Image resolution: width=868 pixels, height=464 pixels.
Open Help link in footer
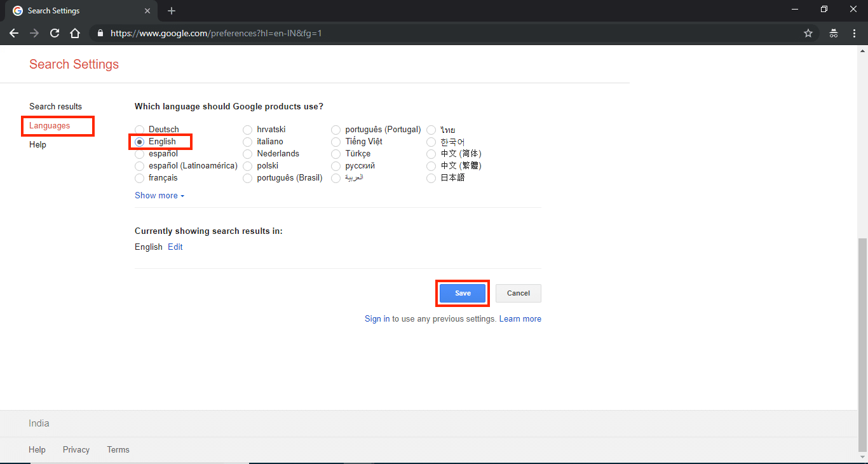(37, 449)
